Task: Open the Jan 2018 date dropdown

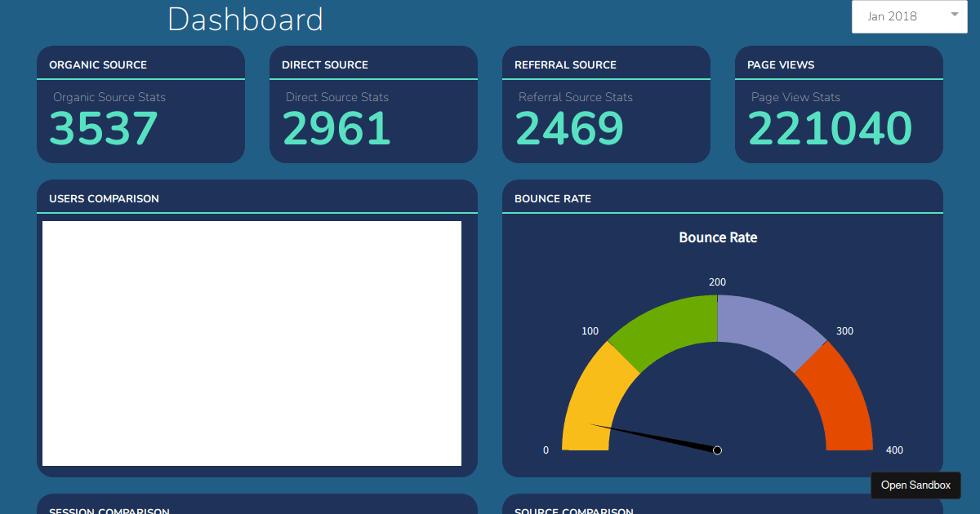Action: [909, 16]
